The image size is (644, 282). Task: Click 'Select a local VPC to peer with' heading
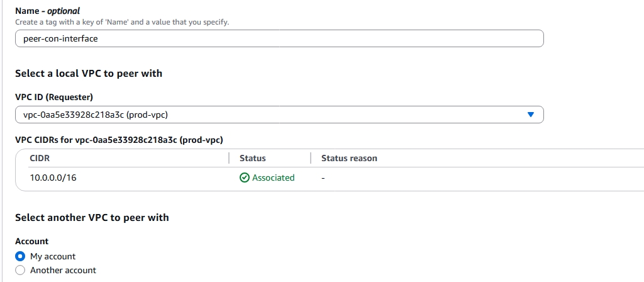tap(89, 74)
